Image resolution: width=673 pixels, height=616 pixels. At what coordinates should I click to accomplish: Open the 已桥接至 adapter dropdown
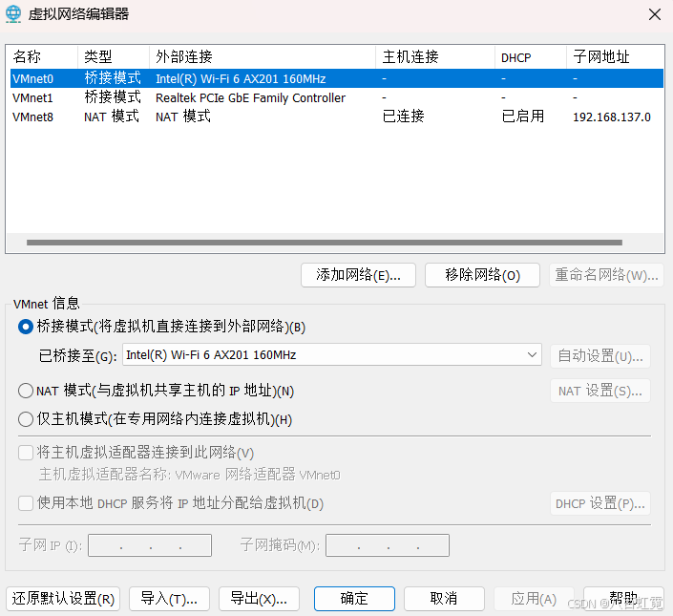click(x=332, y=354)
